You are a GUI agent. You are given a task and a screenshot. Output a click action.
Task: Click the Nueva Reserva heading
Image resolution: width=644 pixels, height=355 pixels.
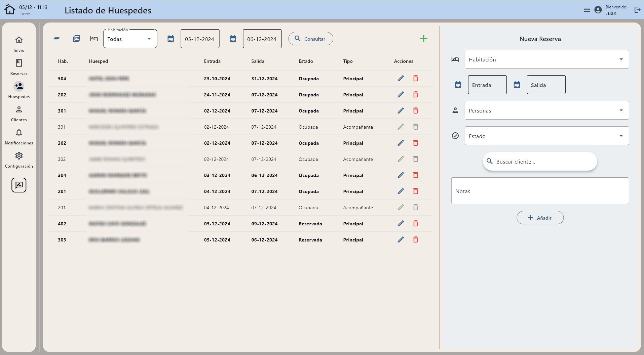pyautogui.click(x=540, y=39)
